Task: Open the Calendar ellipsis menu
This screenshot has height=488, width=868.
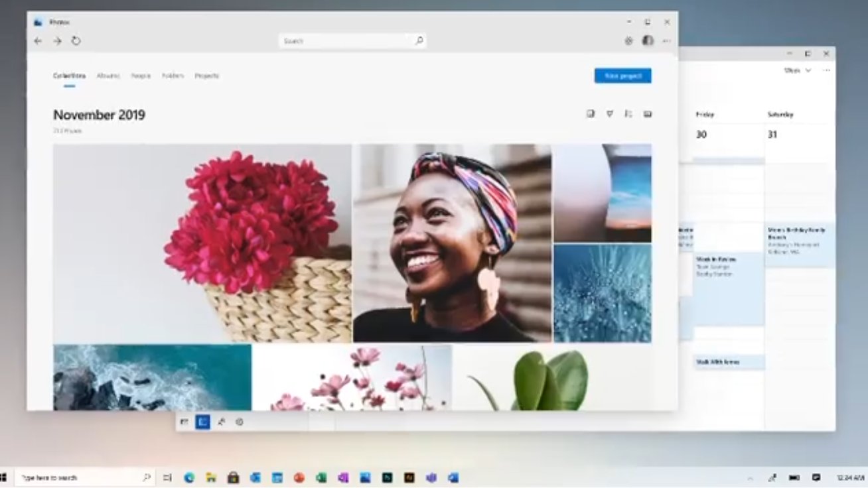Action: coord(826,70)
